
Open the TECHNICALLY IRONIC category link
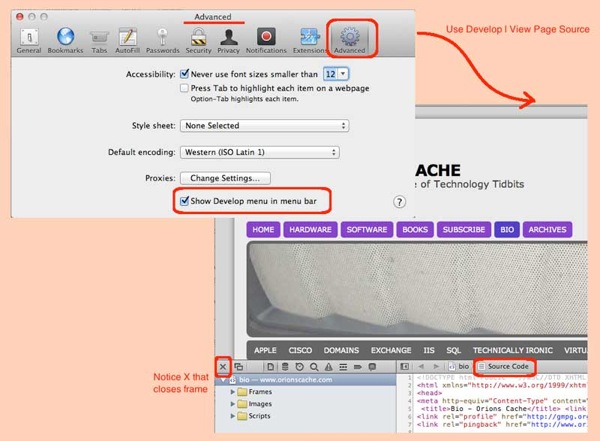(x=513, y=350)
